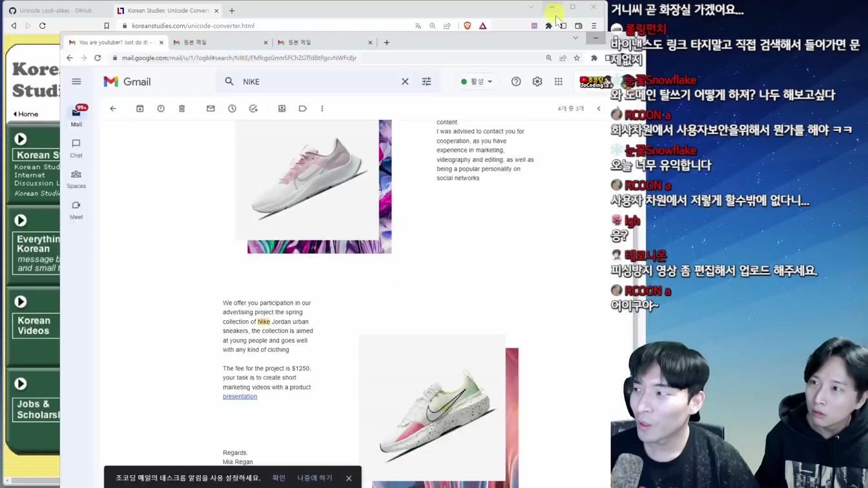Image resolution: width=868 pixels, height=488 pixels.
Task: Open Gmail support help icon
Action: tap(516, 81)
